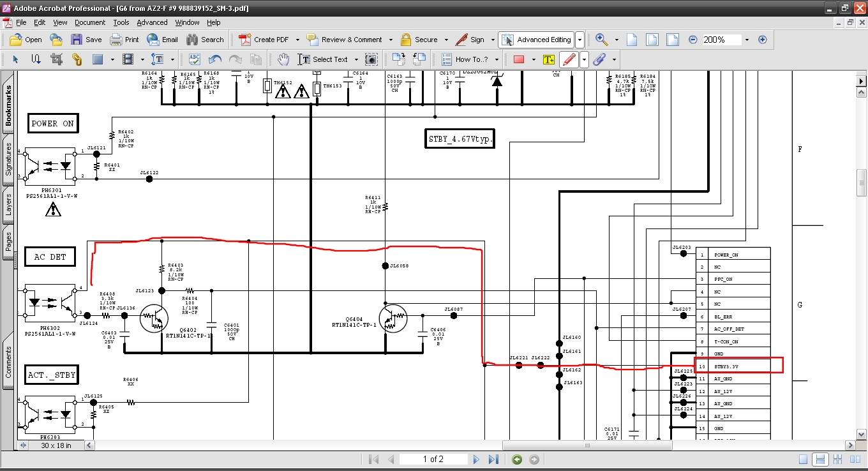Select the Hand tool

coord(283,59)
